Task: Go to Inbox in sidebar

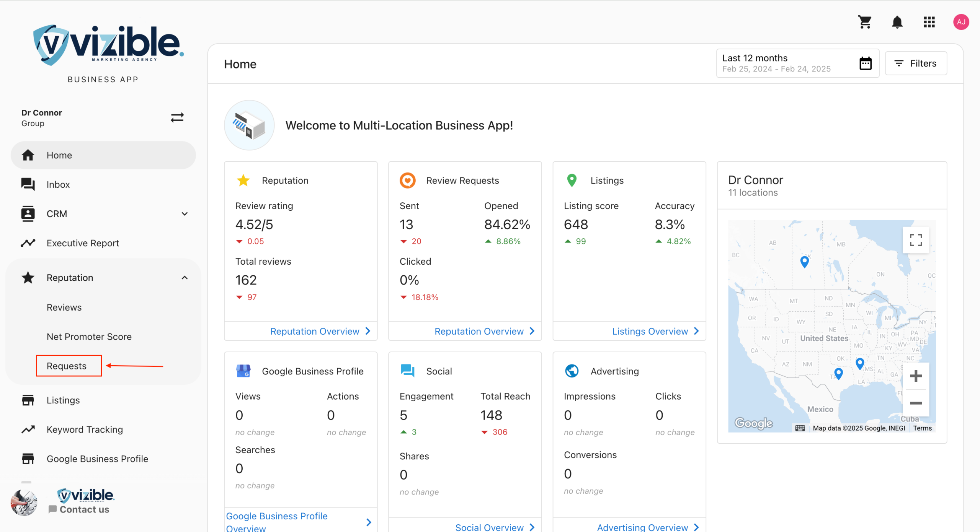Action: pyautogui.click(x=58, y=184)
